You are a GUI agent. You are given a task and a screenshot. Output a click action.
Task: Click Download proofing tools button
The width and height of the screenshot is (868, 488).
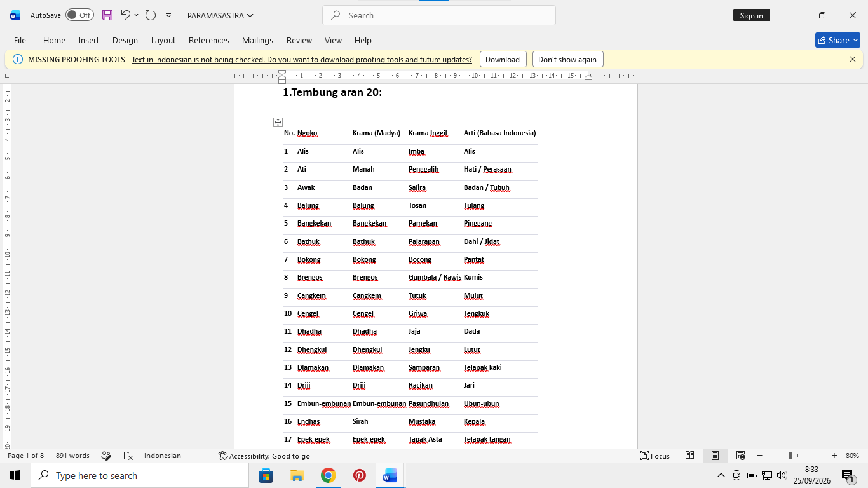(x=503, y=60)
